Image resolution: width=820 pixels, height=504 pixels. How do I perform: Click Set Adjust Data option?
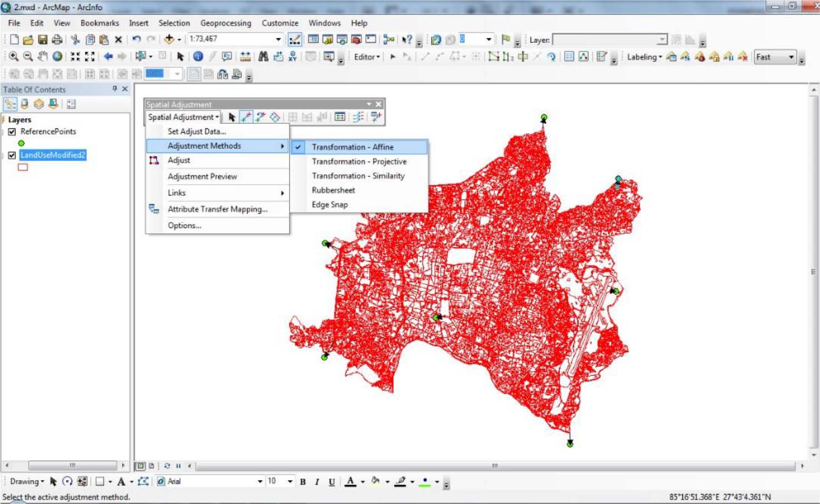click(197, 132)
